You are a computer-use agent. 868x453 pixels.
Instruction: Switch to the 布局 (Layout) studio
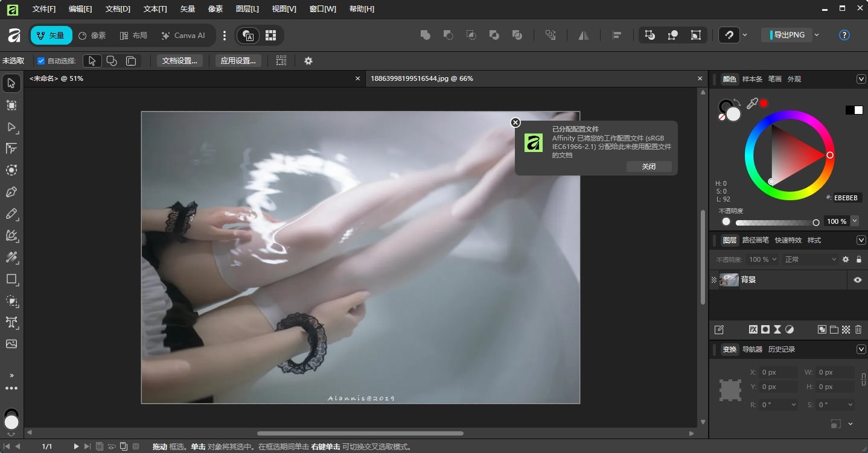134,36
